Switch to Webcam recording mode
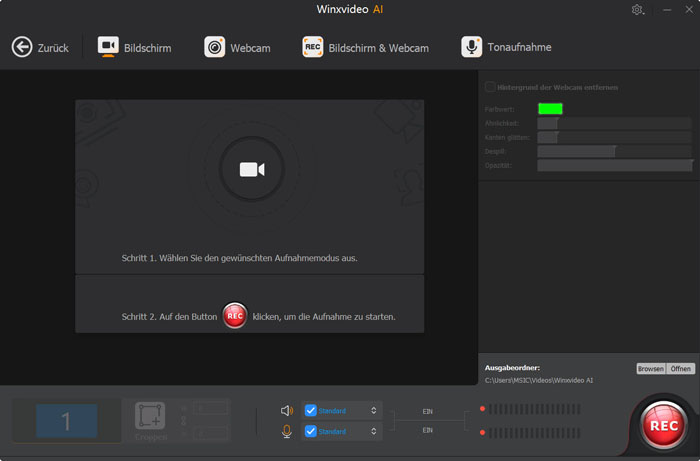The height and width of the screenshot is (461, 700). (x=237, y=47)
